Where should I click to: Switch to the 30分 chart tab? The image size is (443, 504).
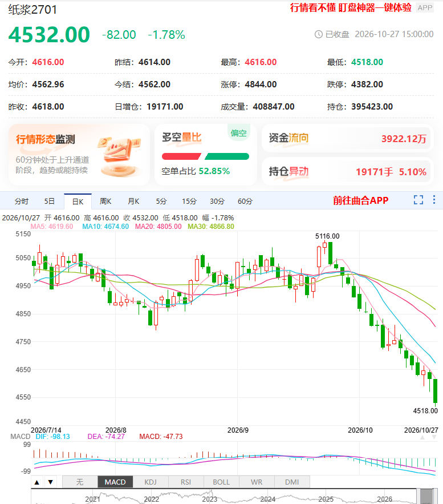217,201
